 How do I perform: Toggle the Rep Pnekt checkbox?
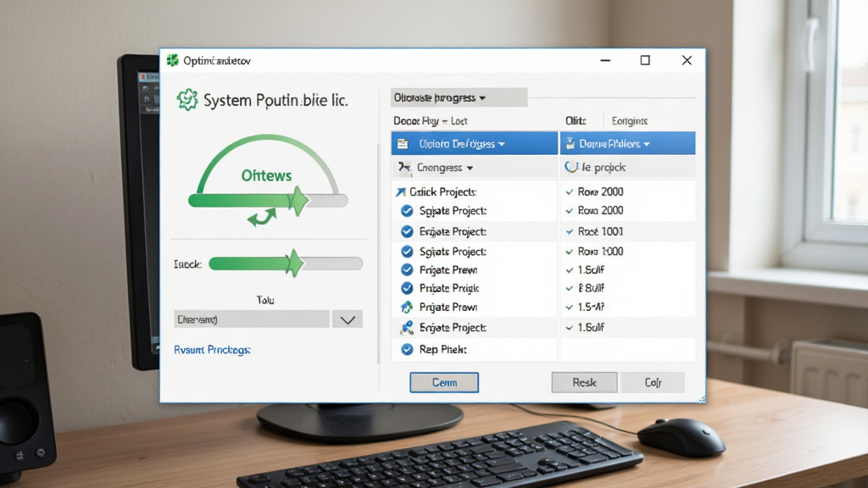click(407, 349)
